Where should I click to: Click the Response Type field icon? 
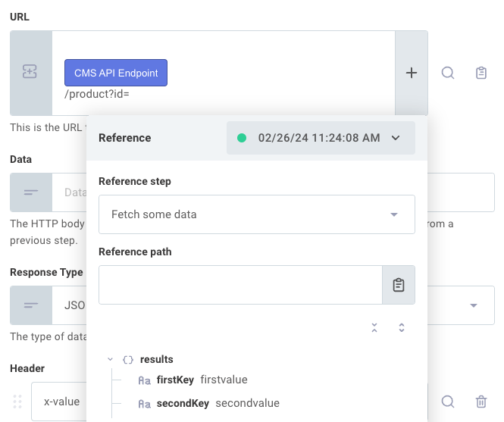[31, 305]
